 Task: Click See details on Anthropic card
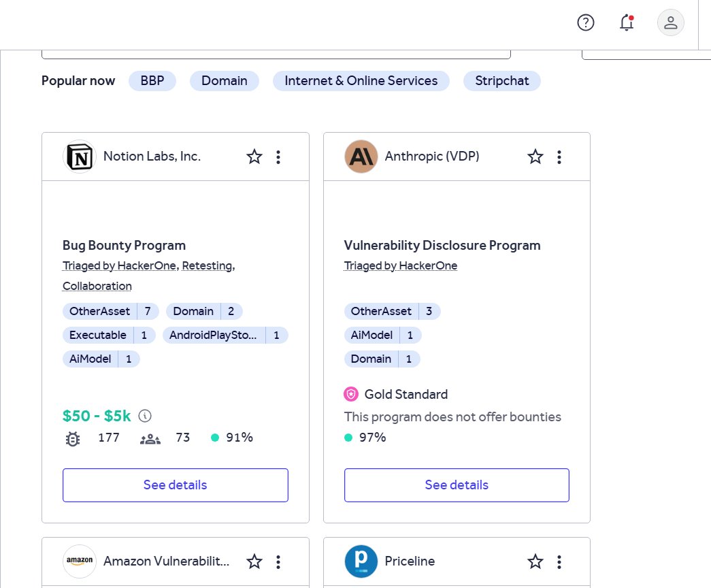click(x=457, y=485)
